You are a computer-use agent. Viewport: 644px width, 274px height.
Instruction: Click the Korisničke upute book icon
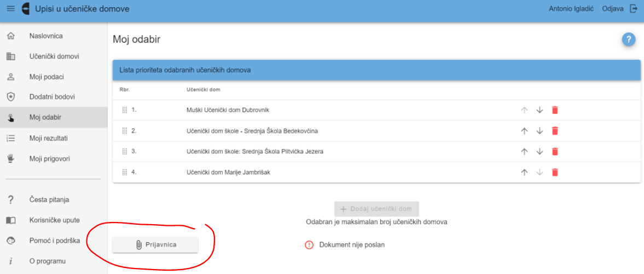click(11, 220)
